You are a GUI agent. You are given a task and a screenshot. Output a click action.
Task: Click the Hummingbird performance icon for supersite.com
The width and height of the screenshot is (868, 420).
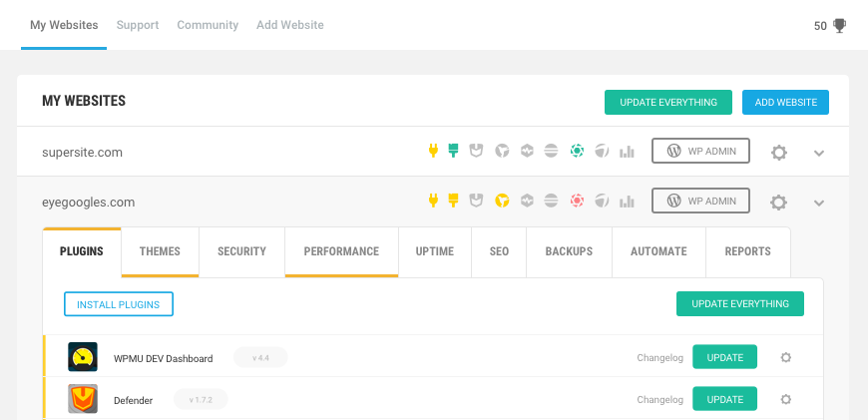point(502,151)
